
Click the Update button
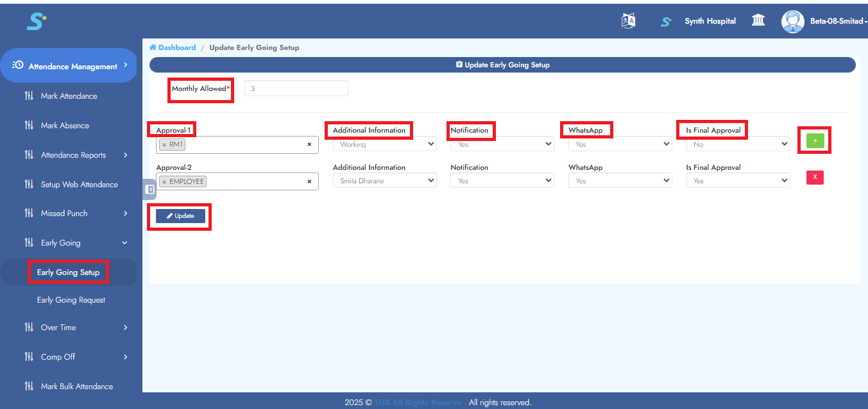tap(180, 216)
